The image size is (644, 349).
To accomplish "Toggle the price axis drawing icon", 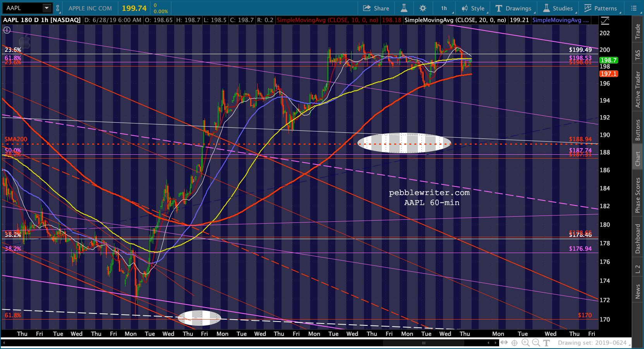I will [605, 21].
